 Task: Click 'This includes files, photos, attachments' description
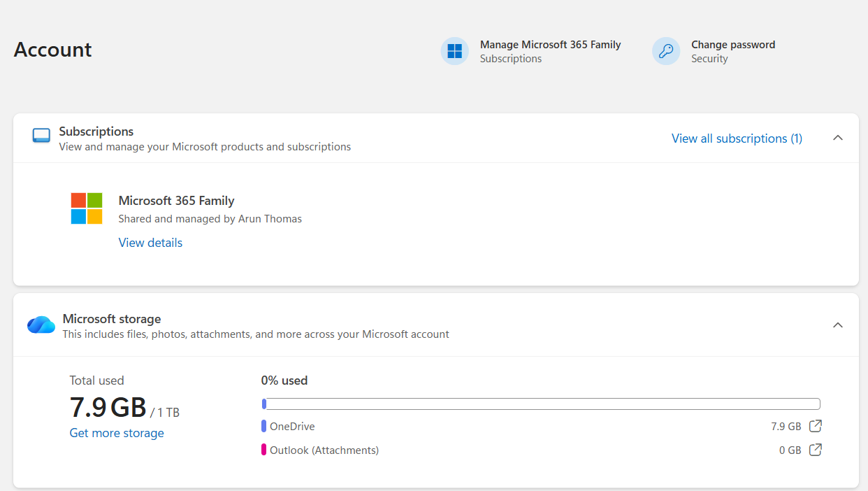tap(256, 334)
